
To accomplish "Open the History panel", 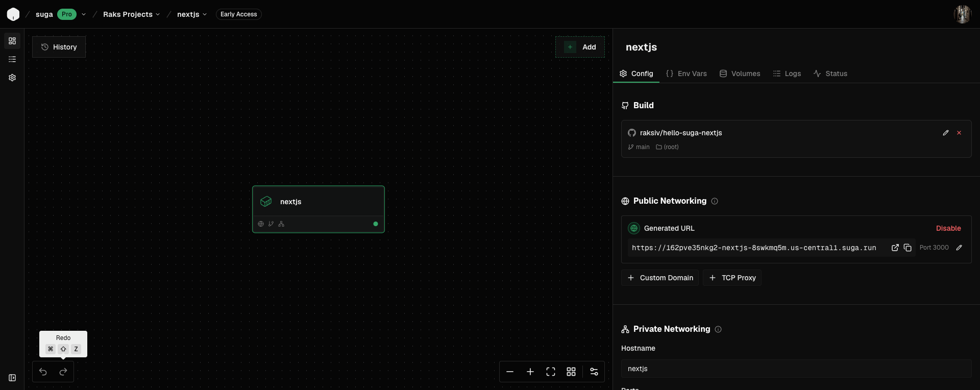I will [59, 47].
